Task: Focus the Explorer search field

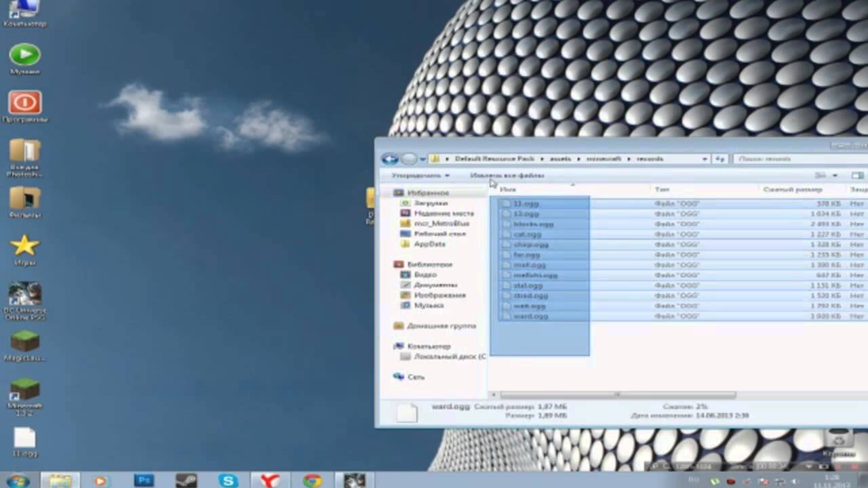Action: [800, 159]
